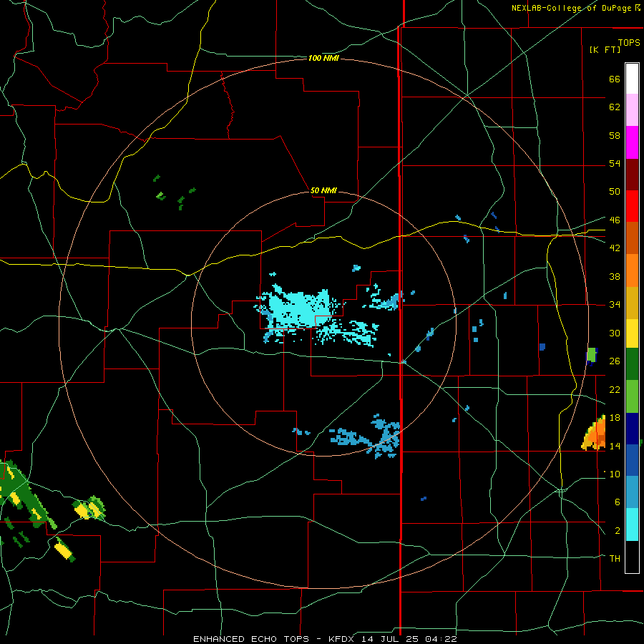Select the dark green legend swatch
This screenshot has height=644, width=644.
(632, 364)
